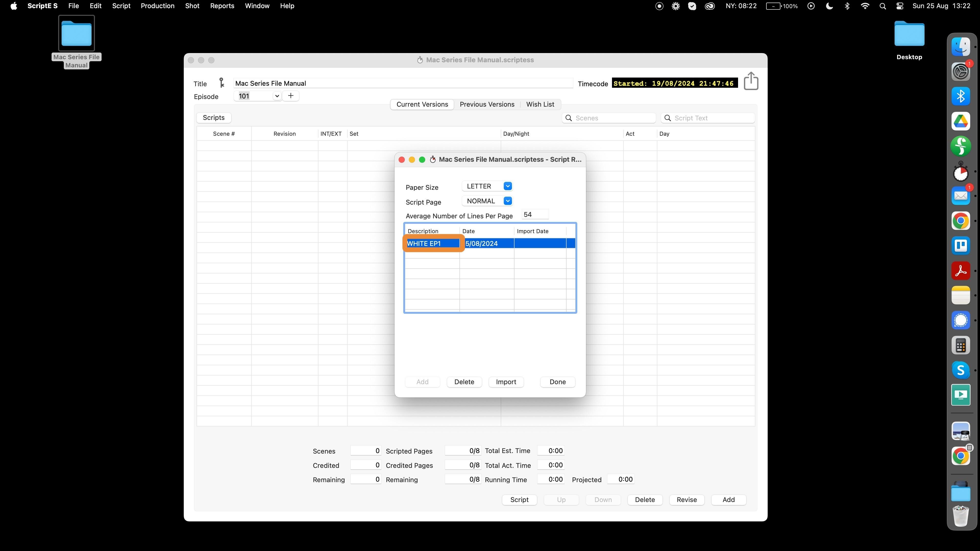Screen dimensions: 980x551
Task: Open the Episode 101 dropdown
Action: pos(277,96)
